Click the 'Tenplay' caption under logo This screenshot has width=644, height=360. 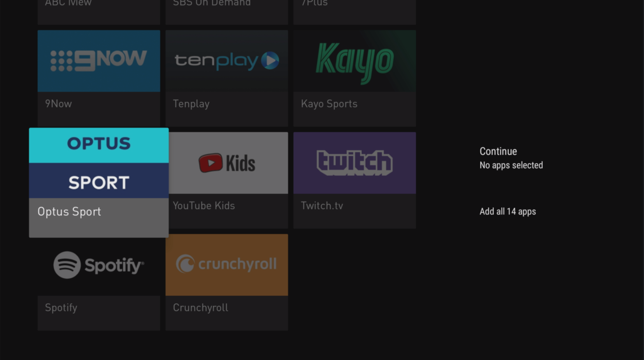[x=191, y=104]
